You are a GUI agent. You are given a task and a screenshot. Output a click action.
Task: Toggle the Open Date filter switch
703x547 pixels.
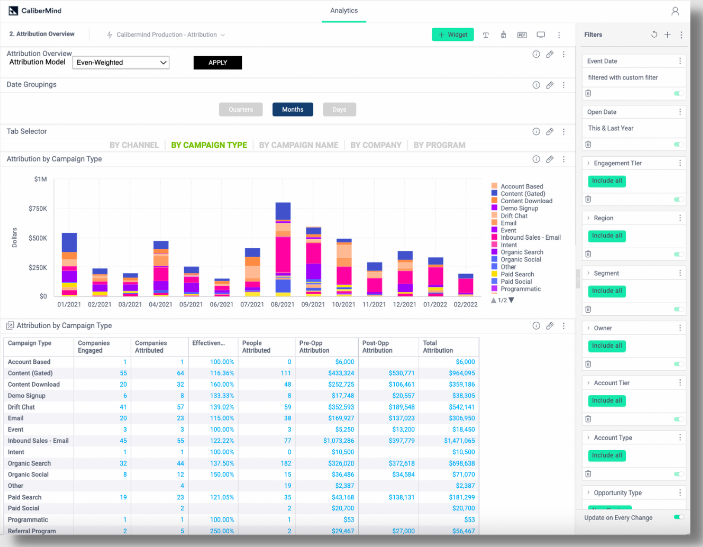pos(679,144)
